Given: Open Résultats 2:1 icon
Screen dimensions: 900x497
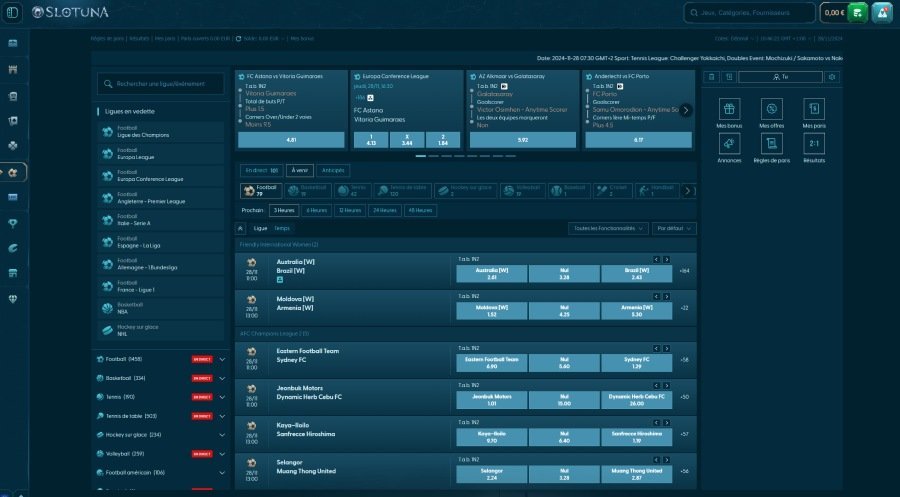Looking at the screenshot, I should [814, 143].
